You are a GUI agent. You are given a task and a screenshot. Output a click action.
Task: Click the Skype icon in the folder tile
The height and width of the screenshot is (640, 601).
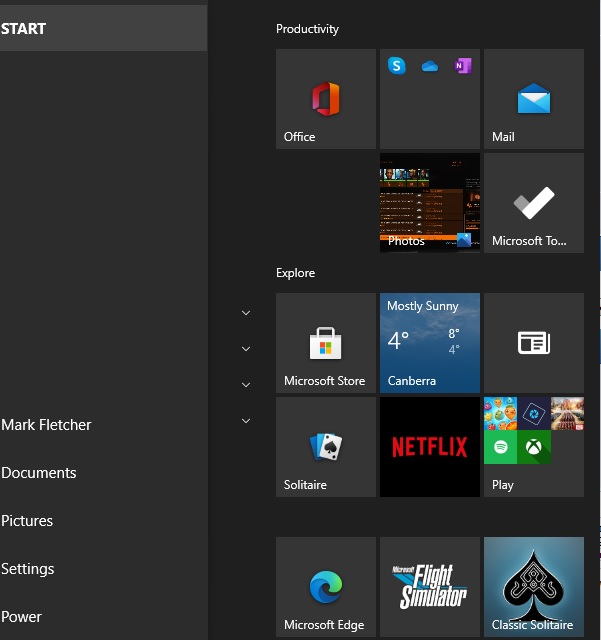[x=396, y=66]
